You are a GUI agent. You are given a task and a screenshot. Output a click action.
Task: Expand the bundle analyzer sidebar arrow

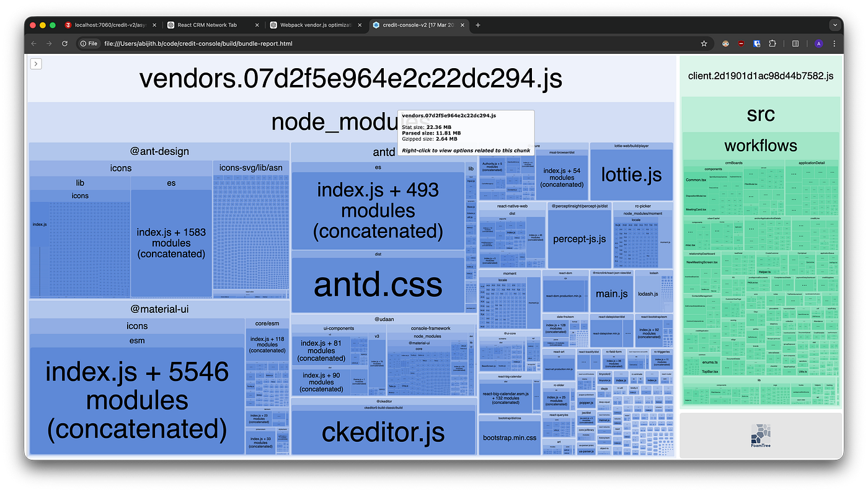36,63
